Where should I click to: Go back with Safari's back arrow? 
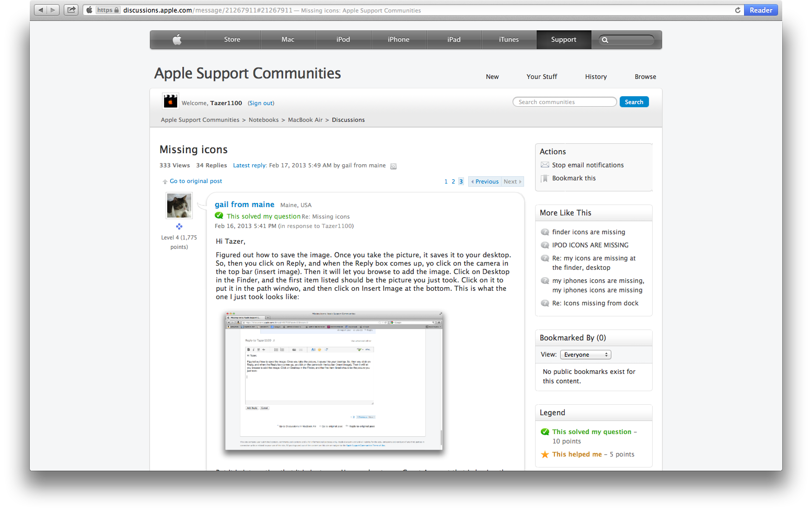[41, 10]
